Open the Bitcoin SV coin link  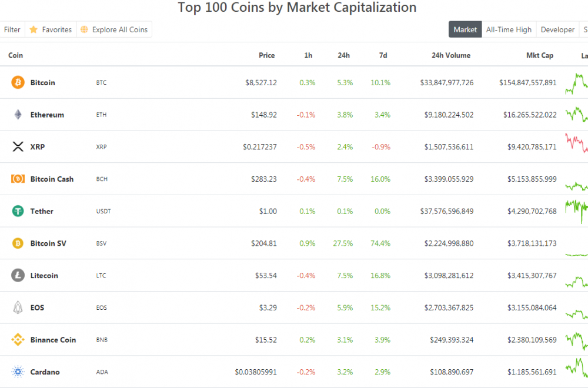pos(48,243)
